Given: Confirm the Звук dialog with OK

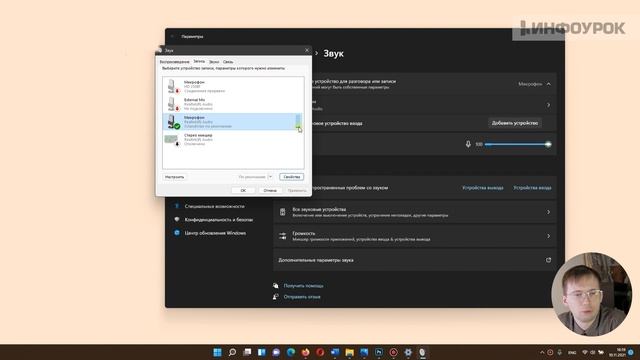Looking at the screenshot, I should click(243, 190).
